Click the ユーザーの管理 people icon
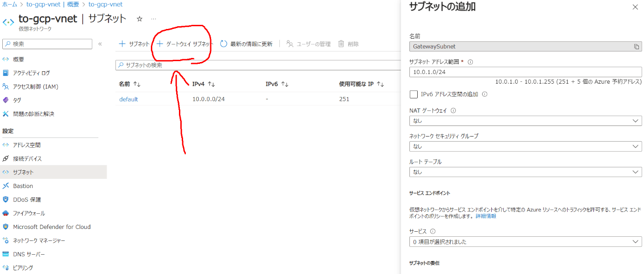The width and height of the screenshot is (644, 274). pos(290,44)
